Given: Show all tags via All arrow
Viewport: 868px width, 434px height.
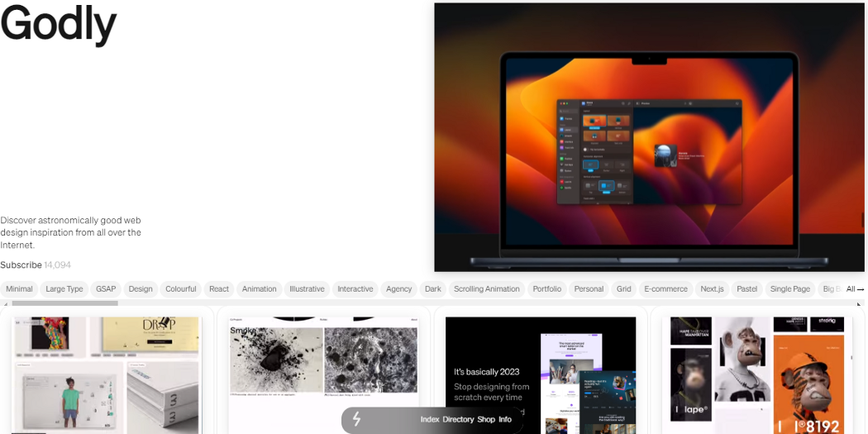Looking at the screenshot, I should tap(855, 289).
